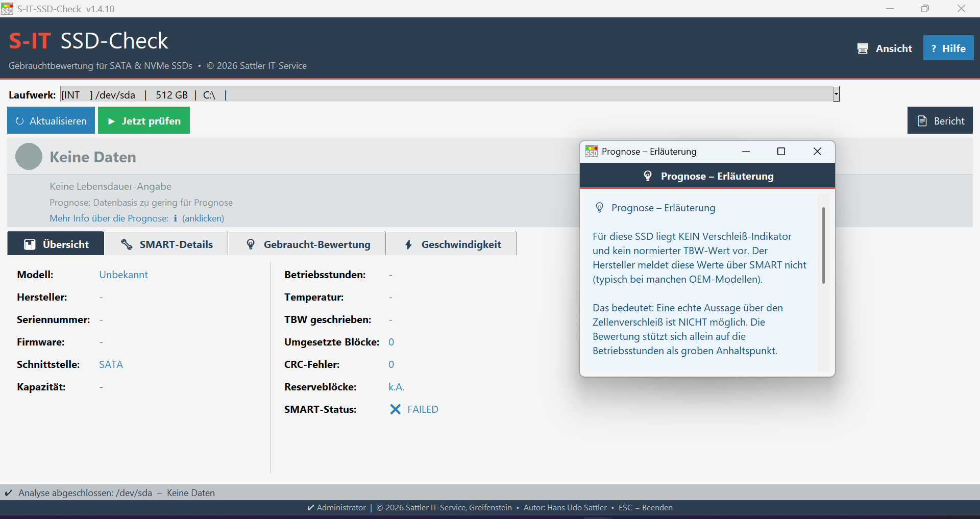This screenshot has width=980, height=519.
Task: Start the check with Jetzt prüfen
Action: point(144,120)
